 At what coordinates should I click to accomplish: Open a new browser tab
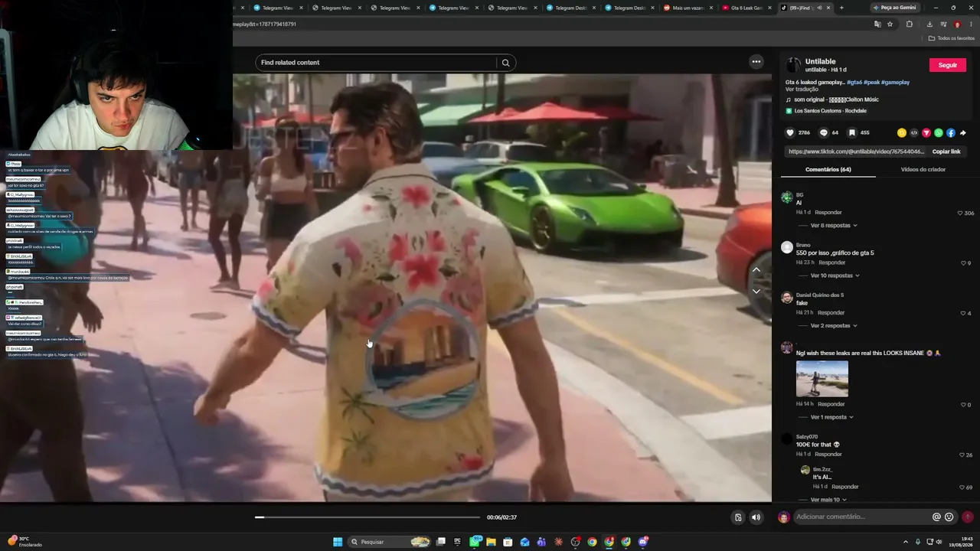point(841,8)
